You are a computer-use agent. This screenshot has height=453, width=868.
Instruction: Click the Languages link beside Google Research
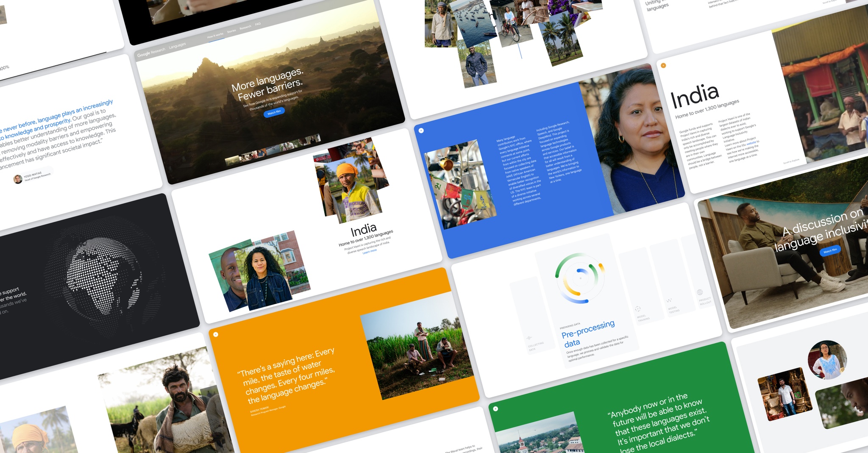click(x=177, y=45)
